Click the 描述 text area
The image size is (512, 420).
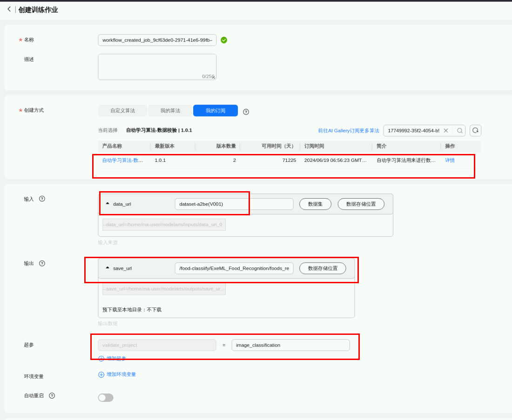(x=157, y=67)
